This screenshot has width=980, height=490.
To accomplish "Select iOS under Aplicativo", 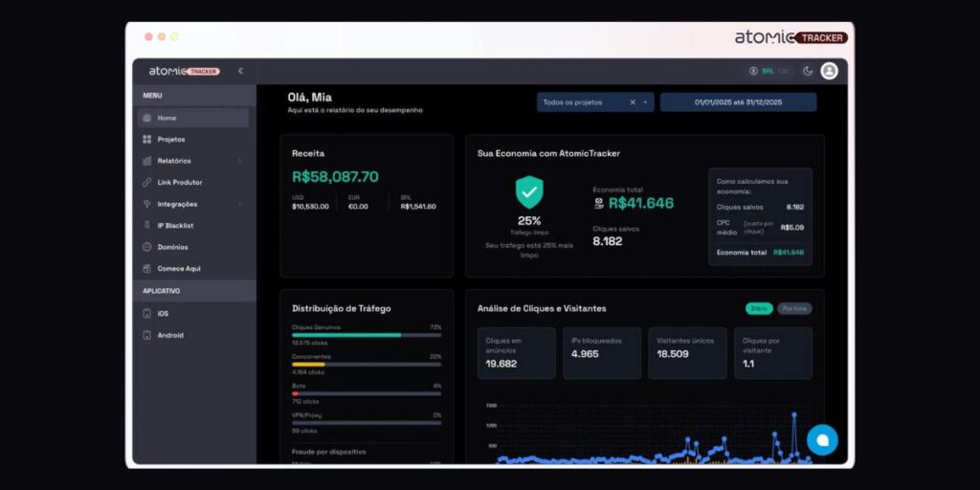I will tap(163, 314).
